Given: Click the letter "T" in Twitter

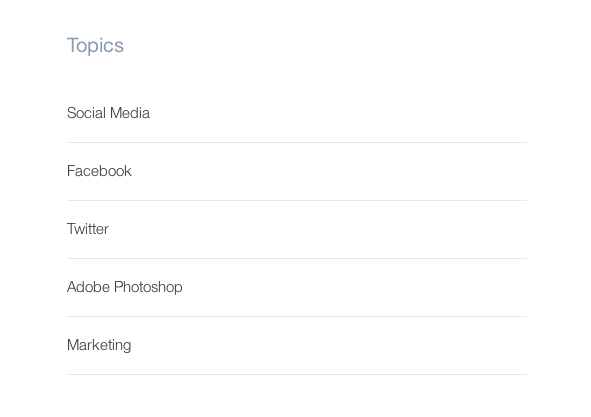Looking at the screenshot, I should click(71, 229).
